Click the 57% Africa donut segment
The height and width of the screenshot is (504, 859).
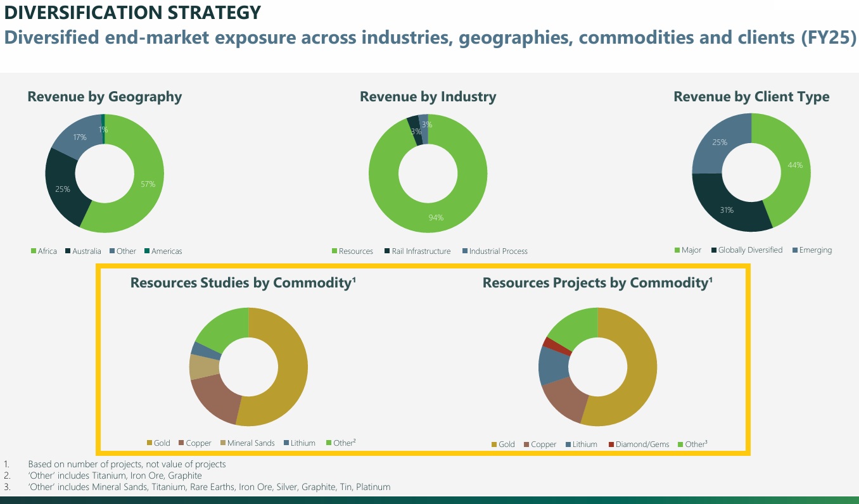tap(148, 184)
